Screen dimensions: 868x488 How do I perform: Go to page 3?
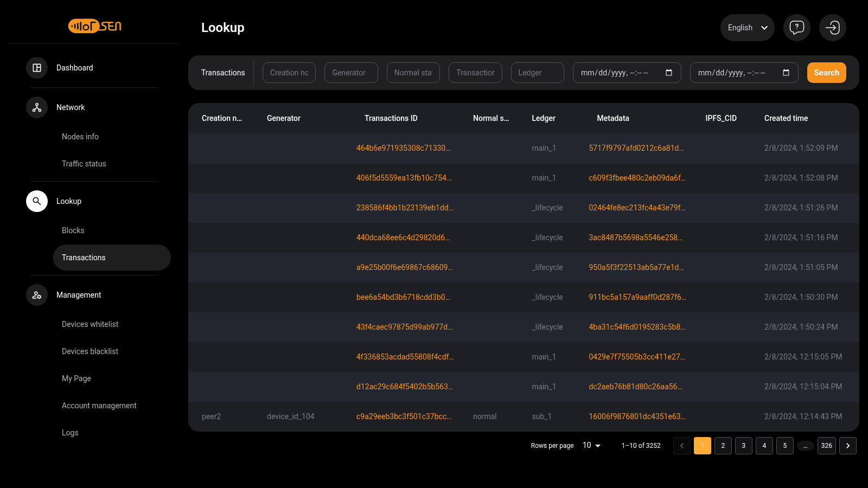coord(744,446)
